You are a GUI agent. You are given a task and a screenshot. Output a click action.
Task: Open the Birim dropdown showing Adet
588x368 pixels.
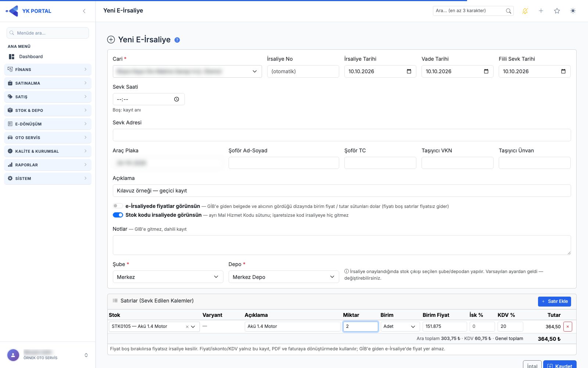(x=400, y=326)
